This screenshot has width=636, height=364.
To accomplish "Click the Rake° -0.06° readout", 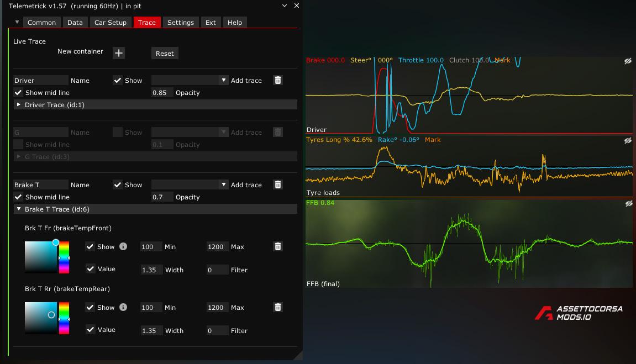I will pyautogui.click(x=399, y=139).
